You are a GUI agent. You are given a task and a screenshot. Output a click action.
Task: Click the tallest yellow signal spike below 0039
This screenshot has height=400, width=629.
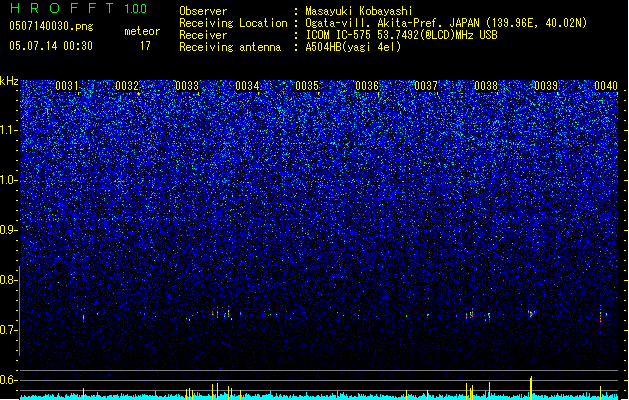(x=531, y=388)
